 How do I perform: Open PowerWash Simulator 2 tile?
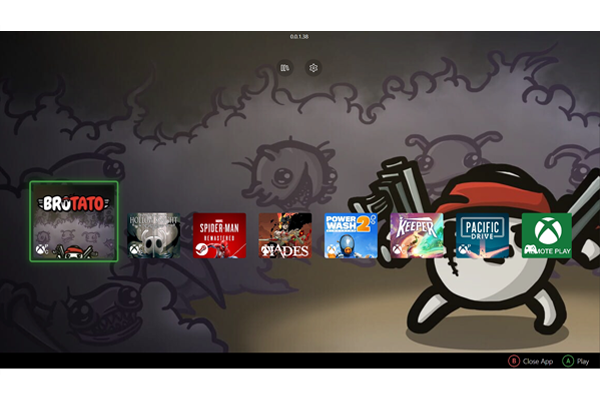point(350,236)
